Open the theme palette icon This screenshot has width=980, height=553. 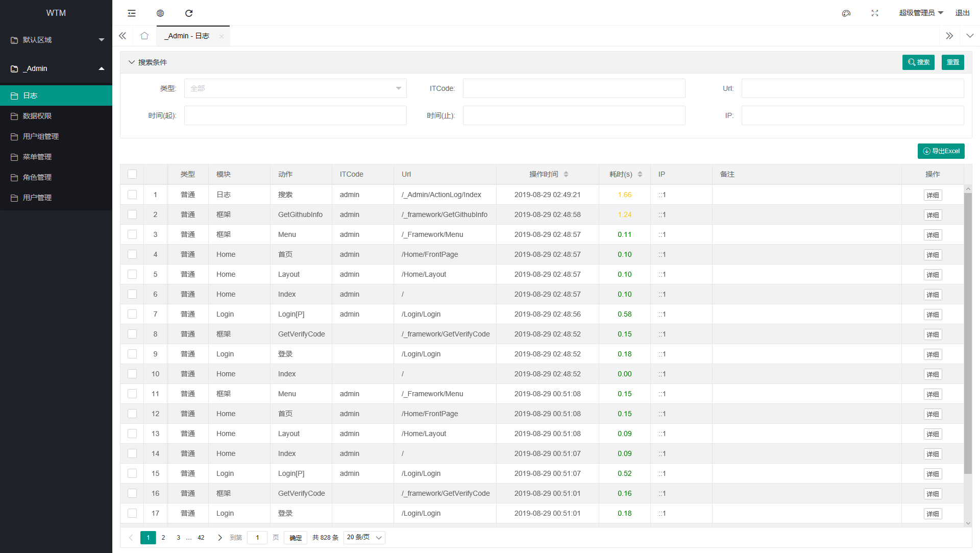coord(846,13)
